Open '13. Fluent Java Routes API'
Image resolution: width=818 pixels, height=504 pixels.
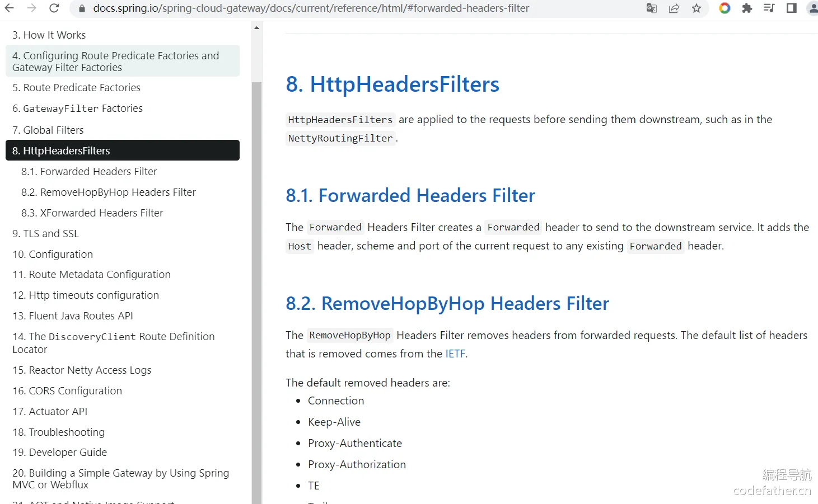pos(73,316)
